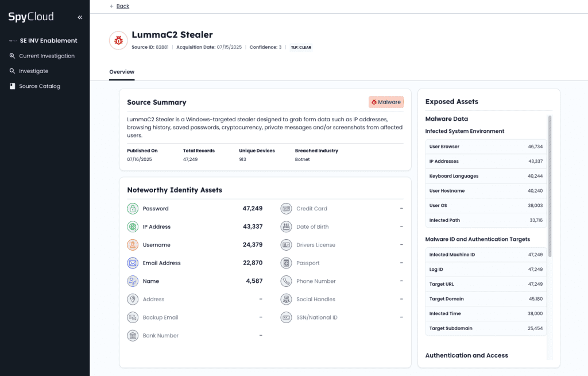Image resolution: width=588 pixels, height=376 pixels.
Task: Follow the Back link
Action: coord(123,6)
